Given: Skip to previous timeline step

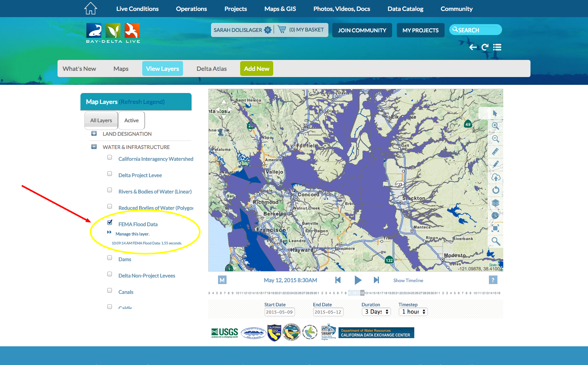Looking at the screenshot, I should (x=338, y=280).
